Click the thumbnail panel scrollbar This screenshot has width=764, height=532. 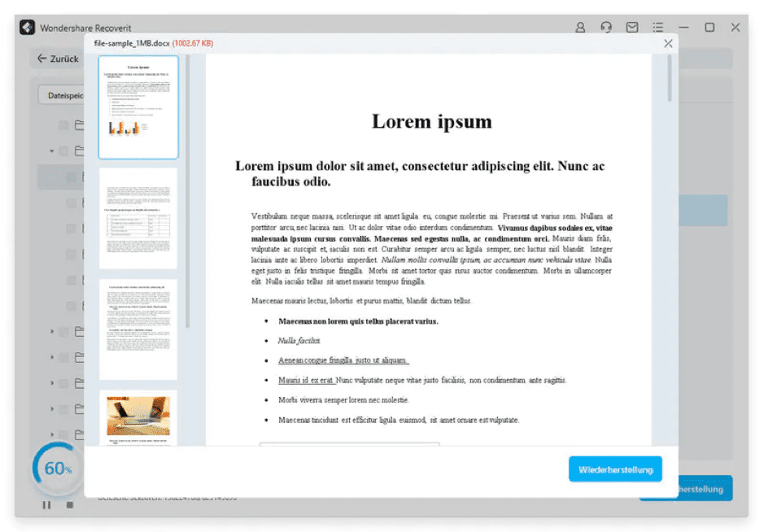(x=188, y=191)
